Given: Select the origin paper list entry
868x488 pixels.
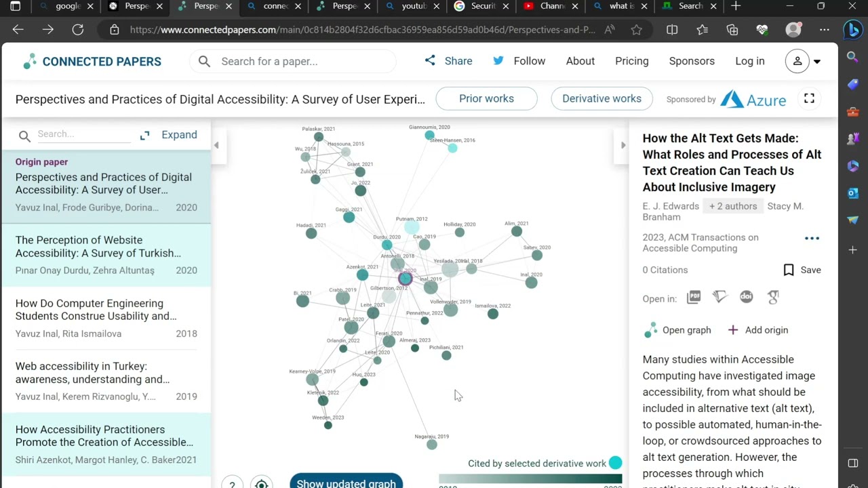Looking at the screenshot, I should 106,186.
